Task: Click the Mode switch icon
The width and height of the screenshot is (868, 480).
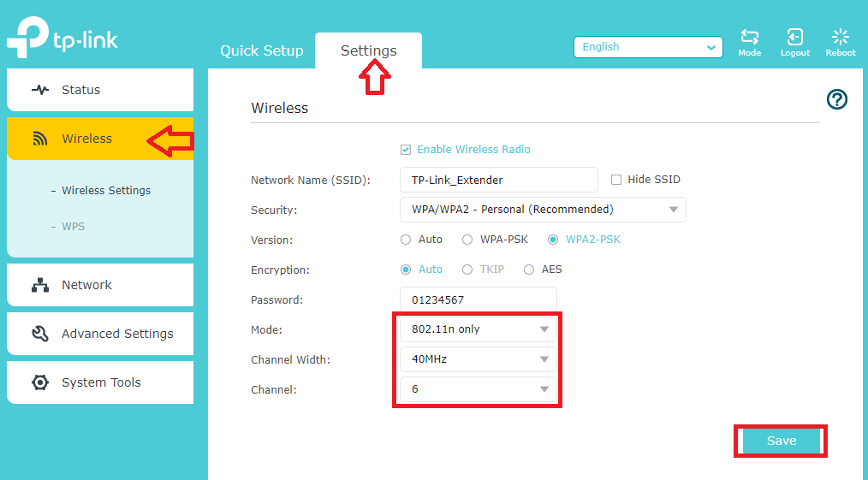Action: click(x=750, y=37)
